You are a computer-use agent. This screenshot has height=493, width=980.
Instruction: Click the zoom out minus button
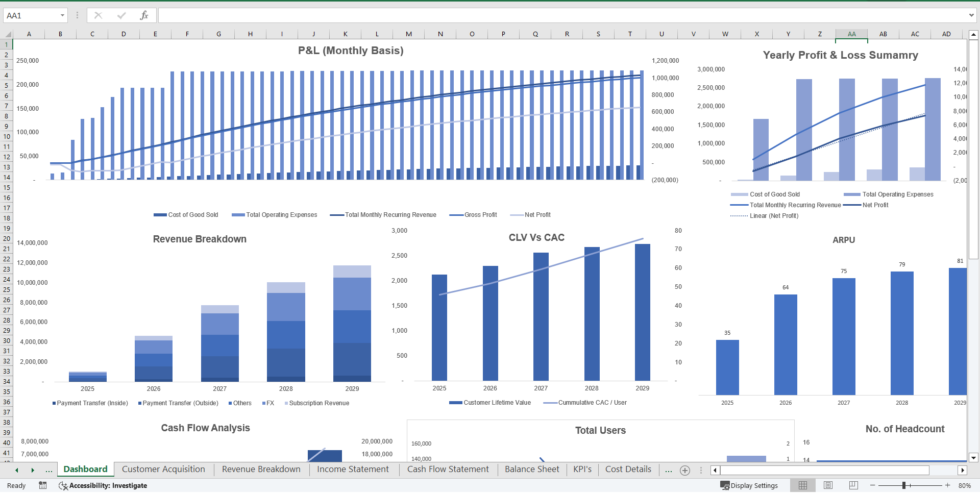tap(872, 485)
